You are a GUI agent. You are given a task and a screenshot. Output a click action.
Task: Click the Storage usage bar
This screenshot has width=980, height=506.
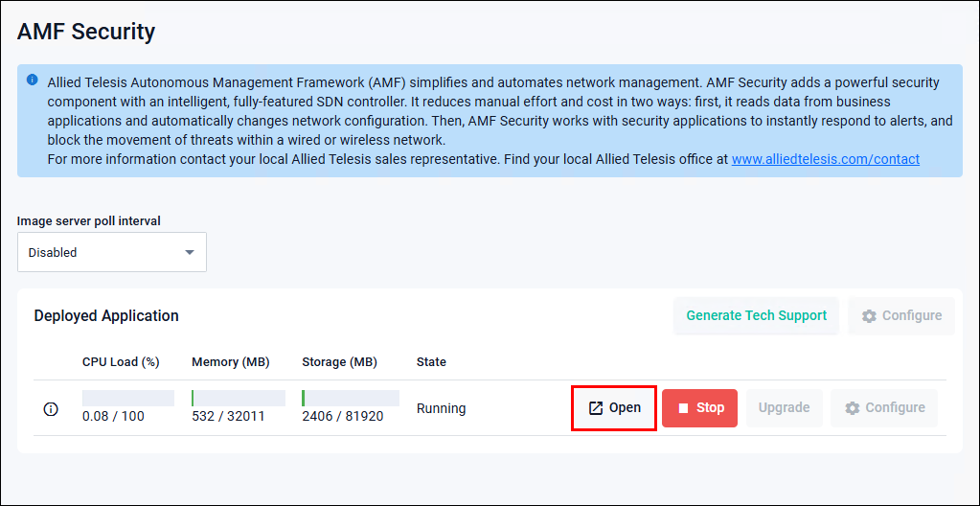click(x=350, y=398)
